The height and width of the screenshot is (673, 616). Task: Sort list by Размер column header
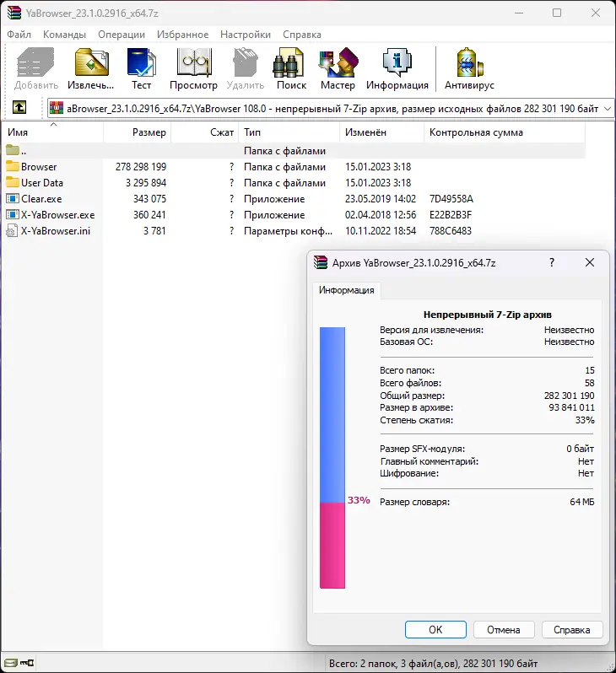138,132
